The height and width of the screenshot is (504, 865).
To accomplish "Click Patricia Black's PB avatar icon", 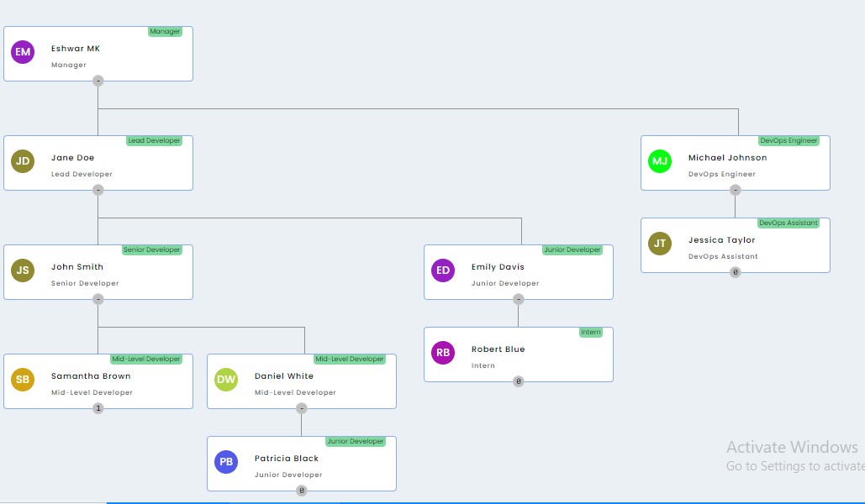I will pos(226,462).
